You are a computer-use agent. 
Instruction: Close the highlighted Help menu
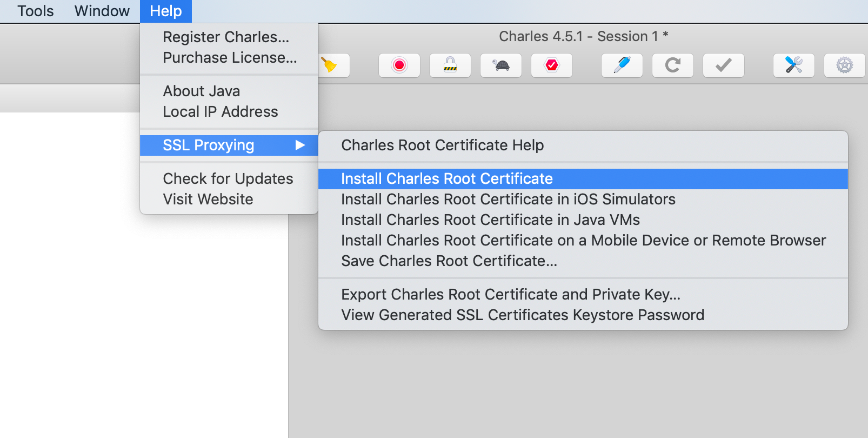click(x=166, y=11)
